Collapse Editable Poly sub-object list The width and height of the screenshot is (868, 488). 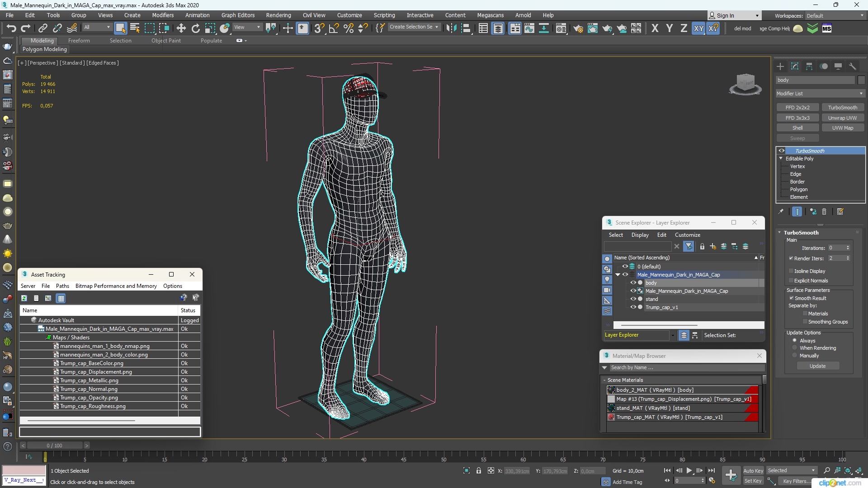tap(781, 159)
